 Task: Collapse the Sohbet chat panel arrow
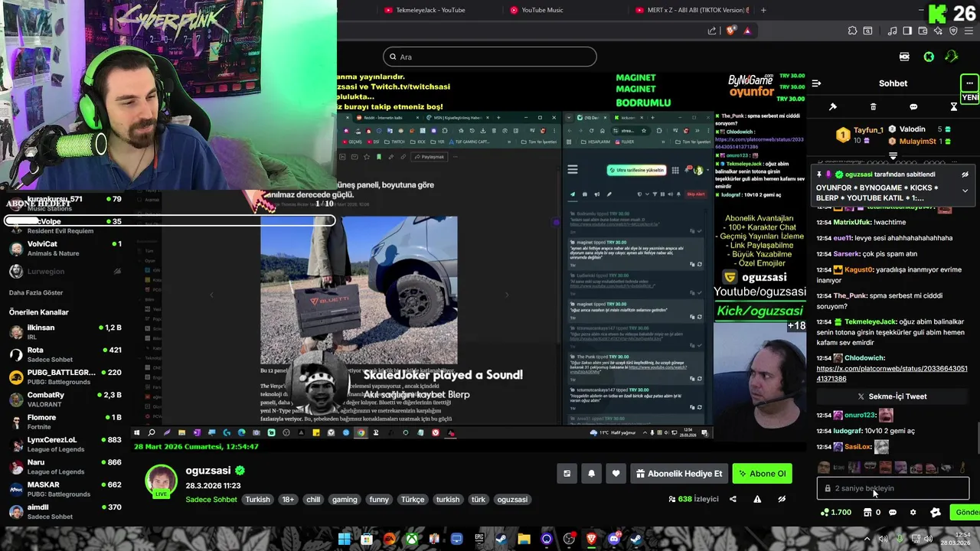(x=816, y=83)
